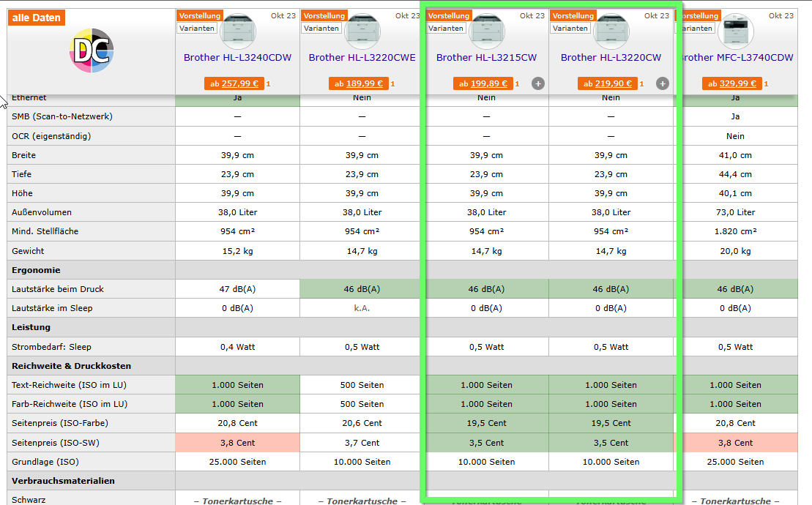Click the 'ab 257,99 €' price button
Image resolution: width=812 pixels, height=505 pixels.
[x=234, y=83]
